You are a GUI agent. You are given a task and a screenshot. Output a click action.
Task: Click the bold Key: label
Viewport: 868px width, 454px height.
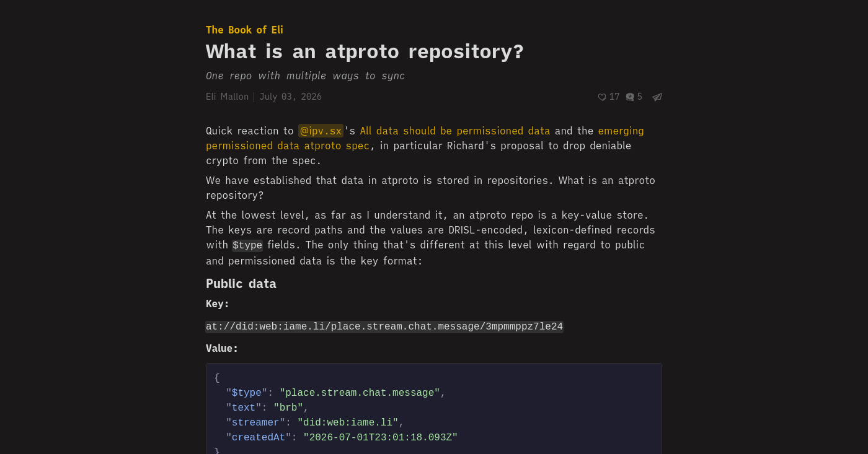click(218, 303)
